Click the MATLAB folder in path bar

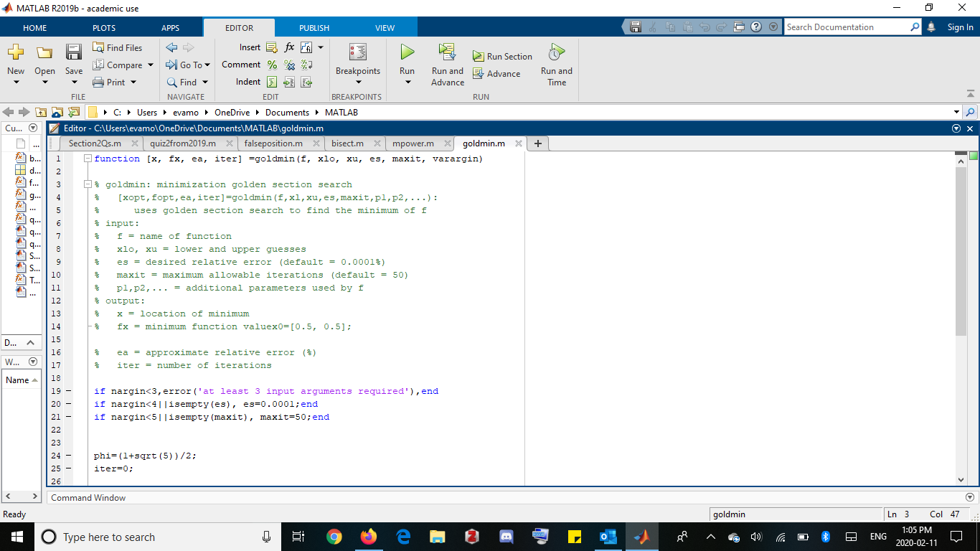pyautogui.click(x=341, y=112)
